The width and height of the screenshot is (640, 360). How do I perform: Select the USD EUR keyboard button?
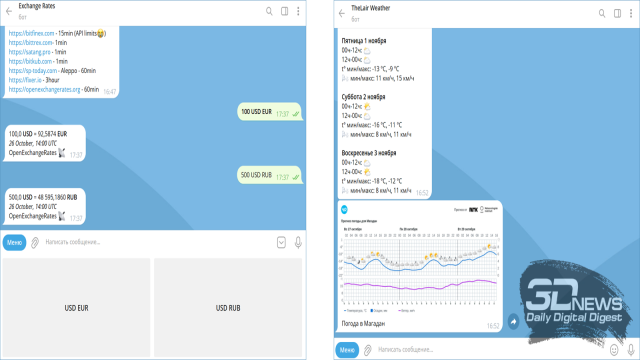coord(76,308)
